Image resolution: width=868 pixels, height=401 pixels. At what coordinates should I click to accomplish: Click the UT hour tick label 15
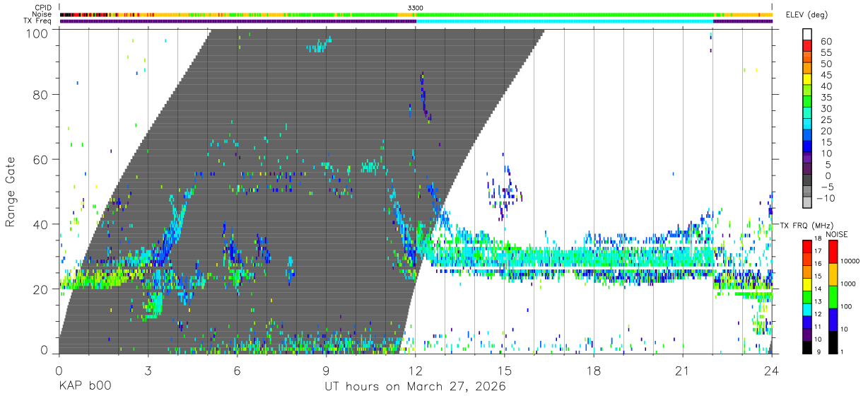(x=504, y=370)
